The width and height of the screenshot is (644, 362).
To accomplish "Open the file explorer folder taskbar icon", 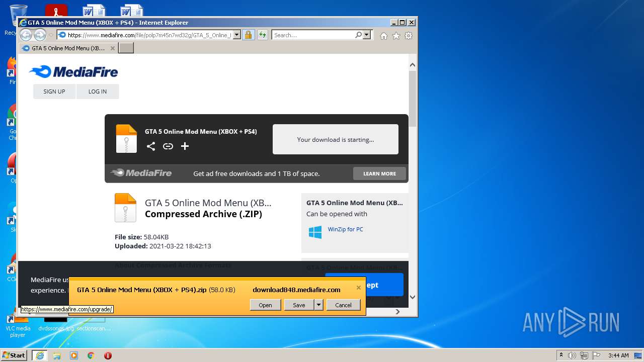I will (x=57, y=355).
